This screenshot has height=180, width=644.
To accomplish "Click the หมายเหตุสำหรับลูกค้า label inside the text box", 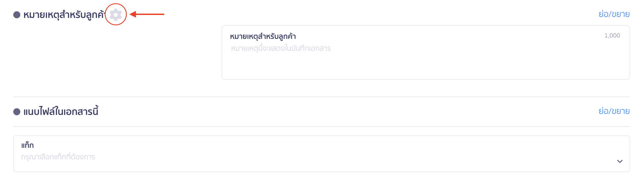I will click(263, 36).
